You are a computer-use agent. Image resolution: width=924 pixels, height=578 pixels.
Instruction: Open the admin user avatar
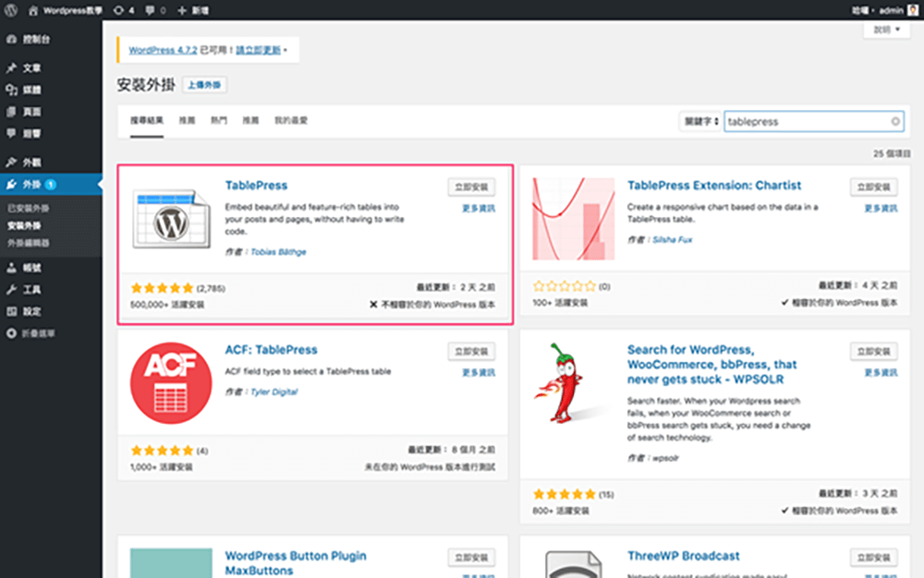pos(913,10)
